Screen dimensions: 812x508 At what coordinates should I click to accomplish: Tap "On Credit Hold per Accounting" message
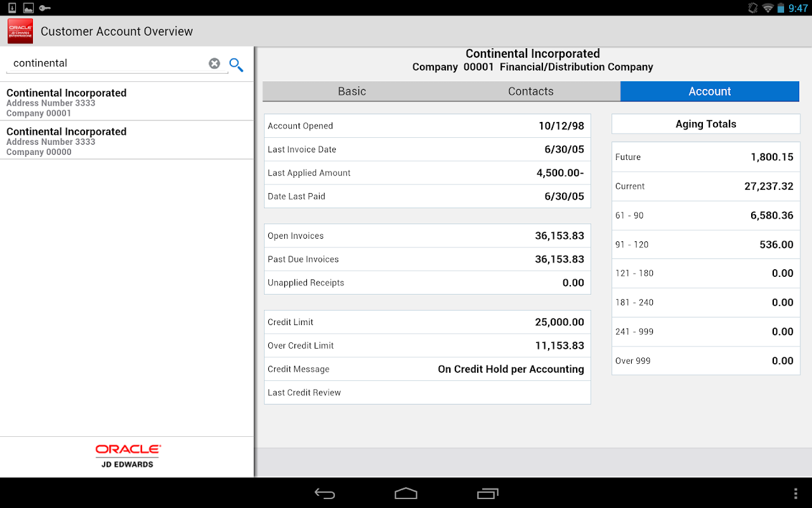pyautogui.click(x=511, y=369)
